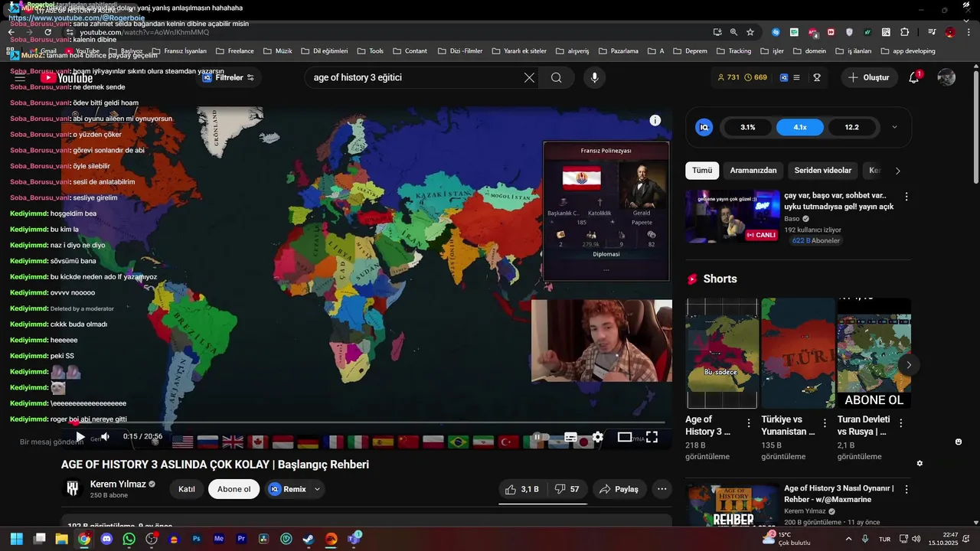The width and height of the screenshot is (980, 551).
Task: Select the 3.1% vidIQ stat pill
Action: (748, 127)
